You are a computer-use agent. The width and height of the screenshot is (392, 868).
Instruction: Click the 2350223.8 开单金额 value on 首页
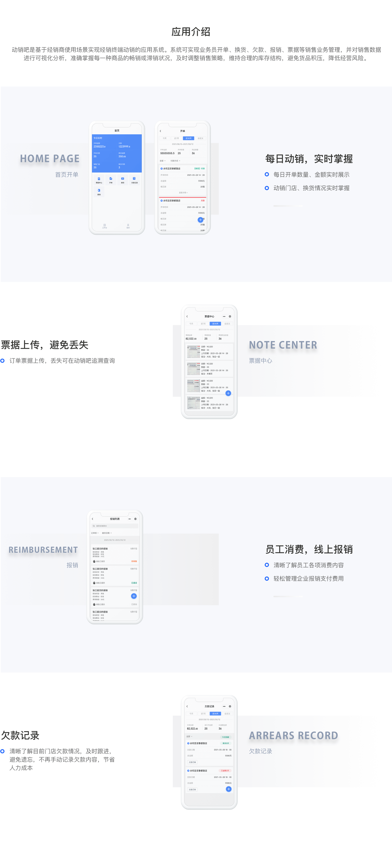click(99, 147)
